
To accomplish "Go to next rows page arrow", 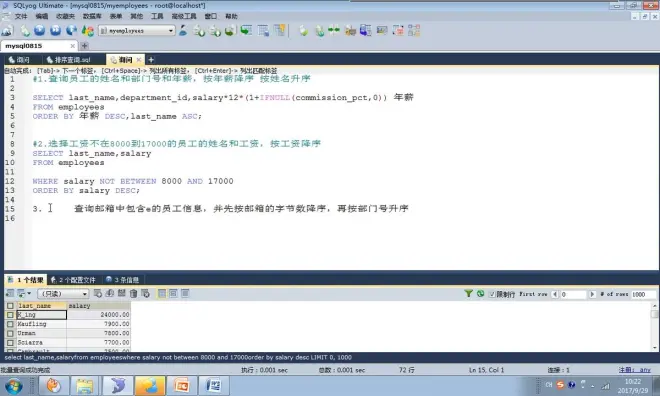I will coord(592,294).
